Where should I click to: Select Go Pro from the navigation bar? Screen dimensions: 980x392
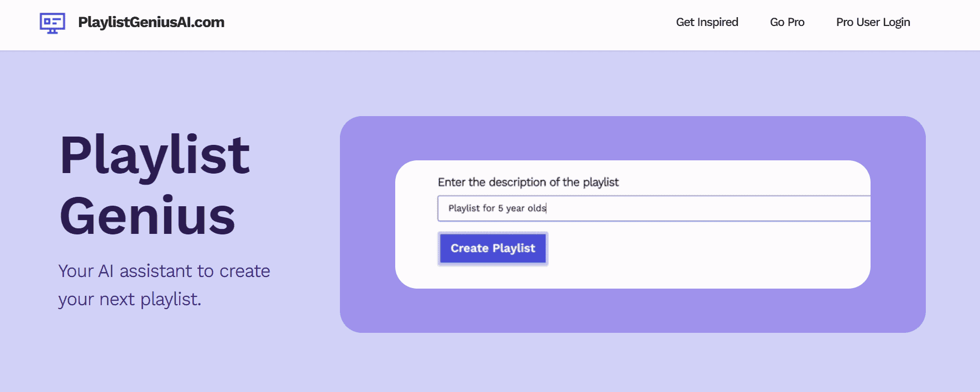(x=787, y=22)
